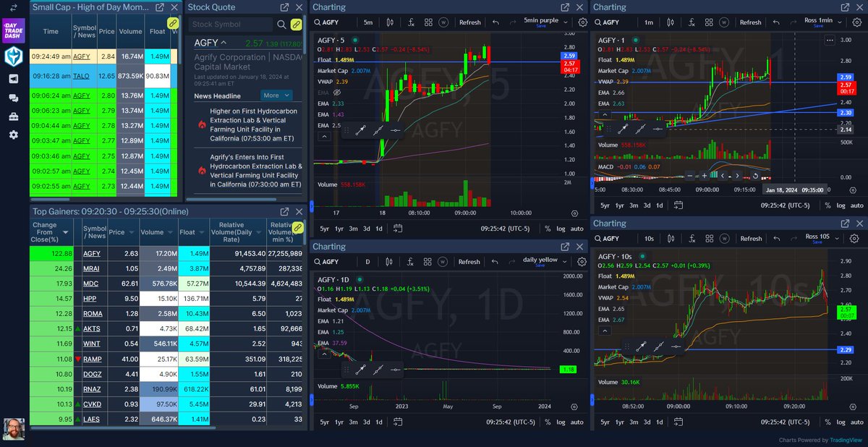The width and height of the screenshot is (868, 447).
Task: Open Ross 10S layout dropdown arrow
Action: click(x=838, y=238)
